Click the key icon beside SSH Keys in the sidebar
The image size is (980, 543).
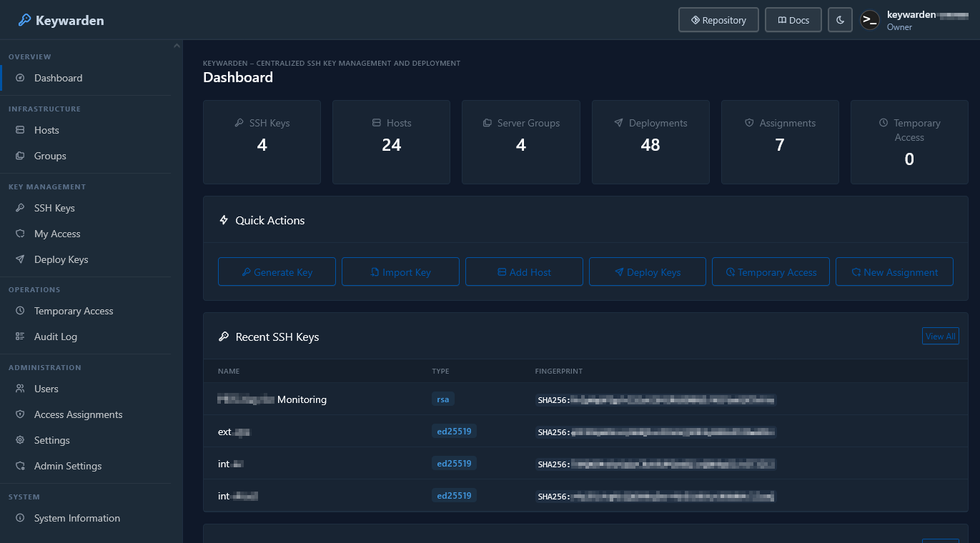(x=20, y=208)
